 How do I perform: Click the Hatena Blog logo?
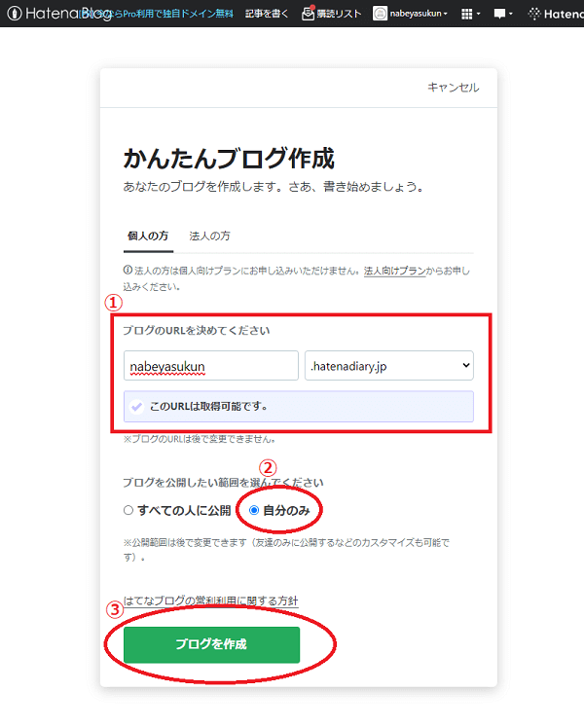point(58,14)
